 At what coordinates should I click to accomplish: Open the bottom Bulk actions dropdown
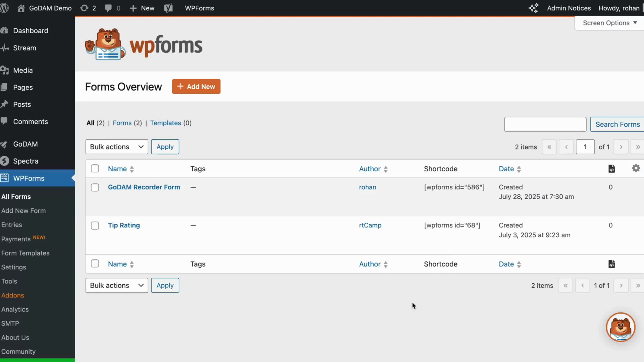[117, 285]
